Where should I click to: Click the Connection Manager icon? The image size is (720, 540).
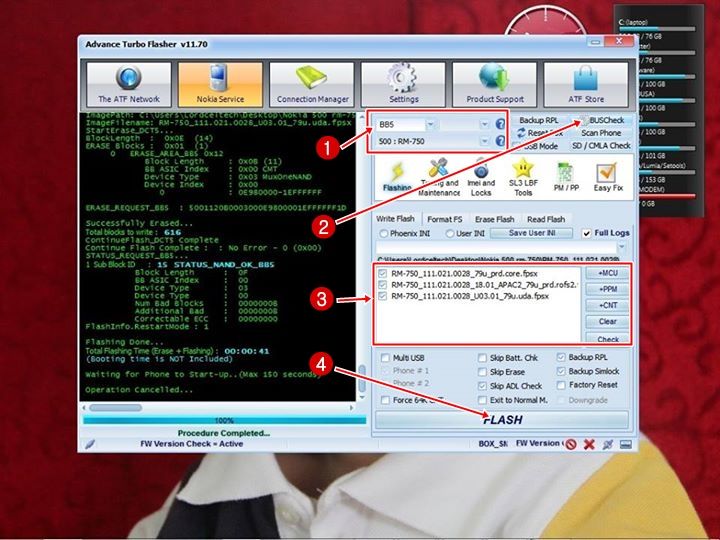click(x=313, y=84)
